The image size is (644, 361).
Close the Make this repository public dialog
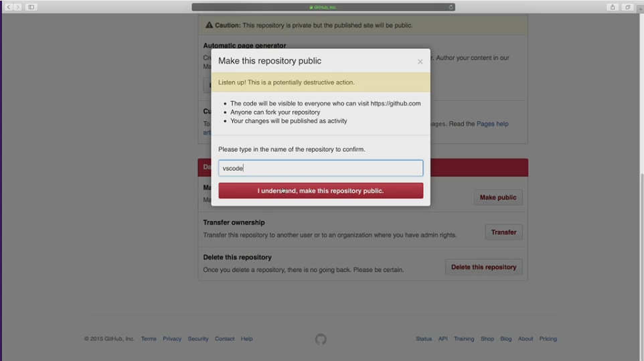420,62
